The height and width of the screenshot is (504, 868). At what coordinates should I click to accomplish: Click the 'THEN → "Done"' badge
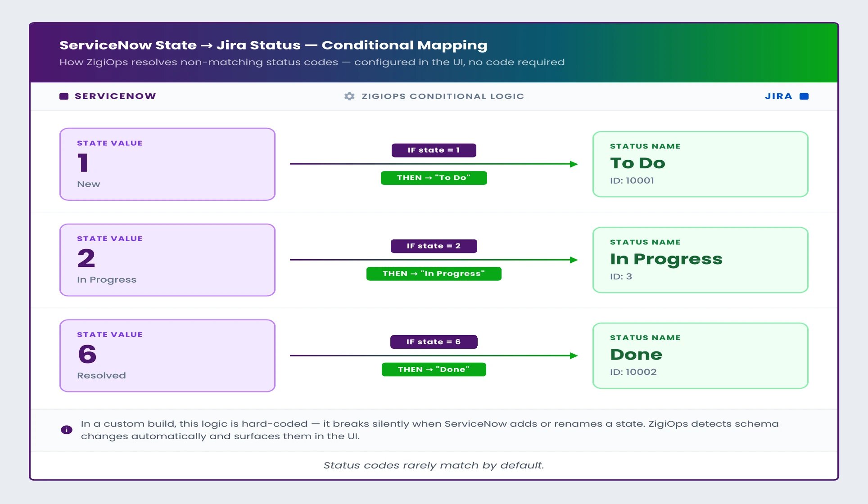pos(434,369)
